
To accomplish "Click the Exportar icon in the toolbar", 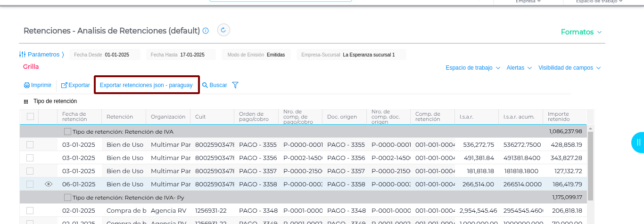I will [64, 85].
